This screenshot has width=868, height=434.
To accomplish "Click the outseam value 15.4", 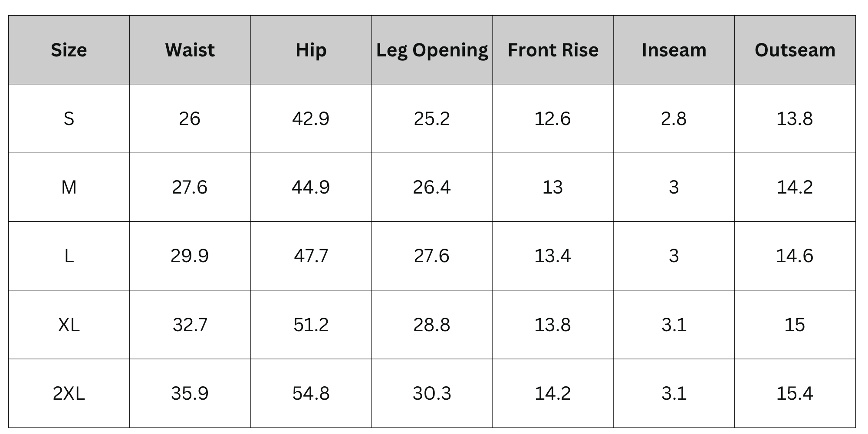I will point(795,393).
